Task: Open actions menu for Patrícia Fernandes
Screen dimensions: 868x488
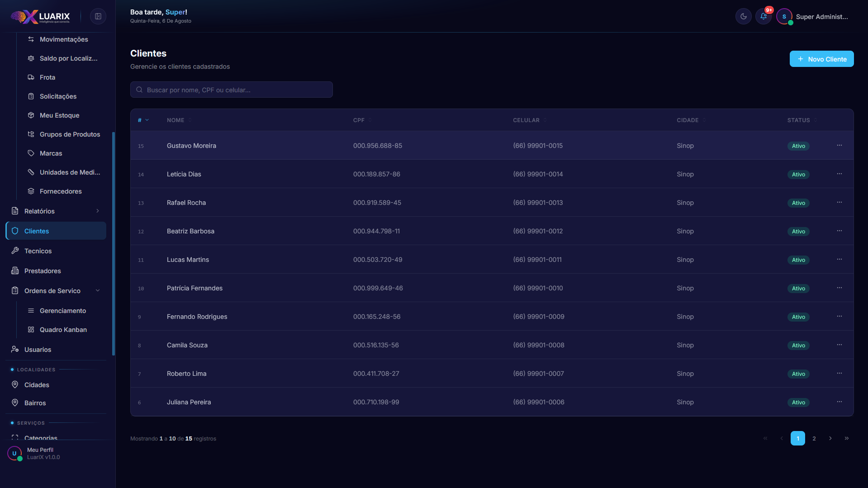Action: coord(840,288)
